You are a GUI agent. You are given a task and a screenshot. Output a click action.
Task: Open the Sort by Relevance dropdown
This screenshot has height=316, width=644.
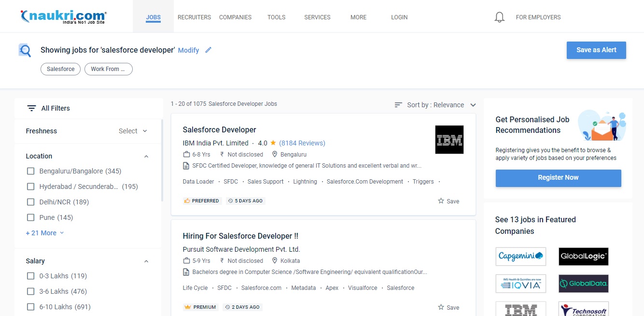pos(436,105)
